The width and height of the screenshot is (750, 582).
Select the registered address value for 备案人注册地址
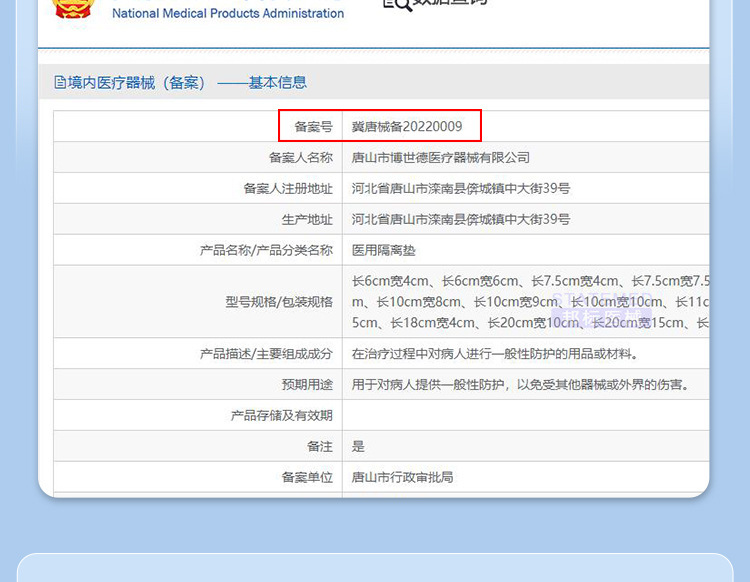pyautogui.click(x=461, y=188)
